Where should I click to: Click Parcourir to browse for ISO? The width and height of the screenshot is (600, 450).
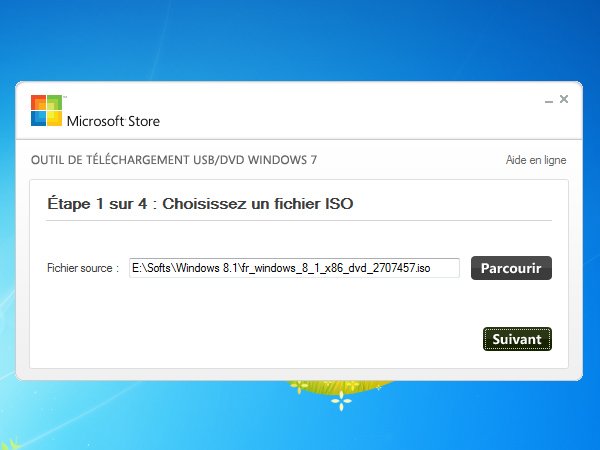[511, 268]
